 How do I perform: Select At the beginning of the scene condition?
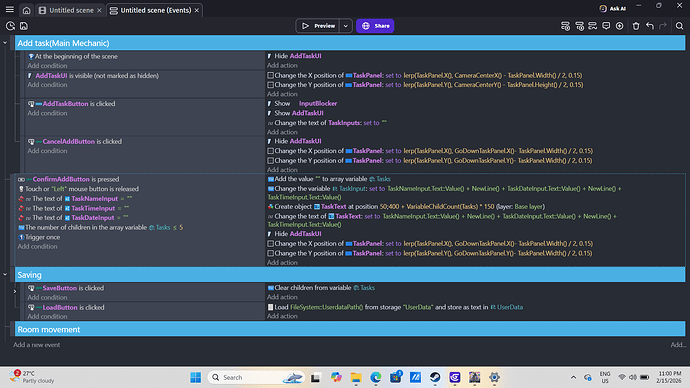pyautogui.click(x=73, y=56)
